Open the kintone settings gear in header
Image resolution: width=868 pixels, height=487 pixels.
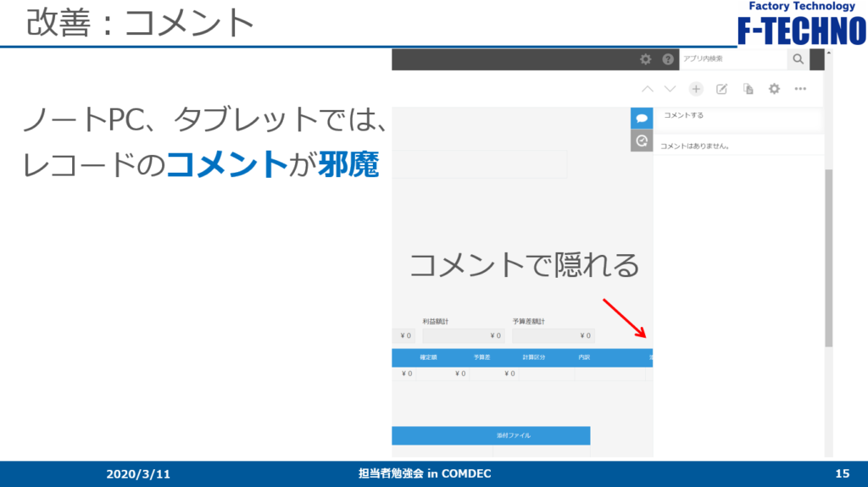tap(646, 59)
